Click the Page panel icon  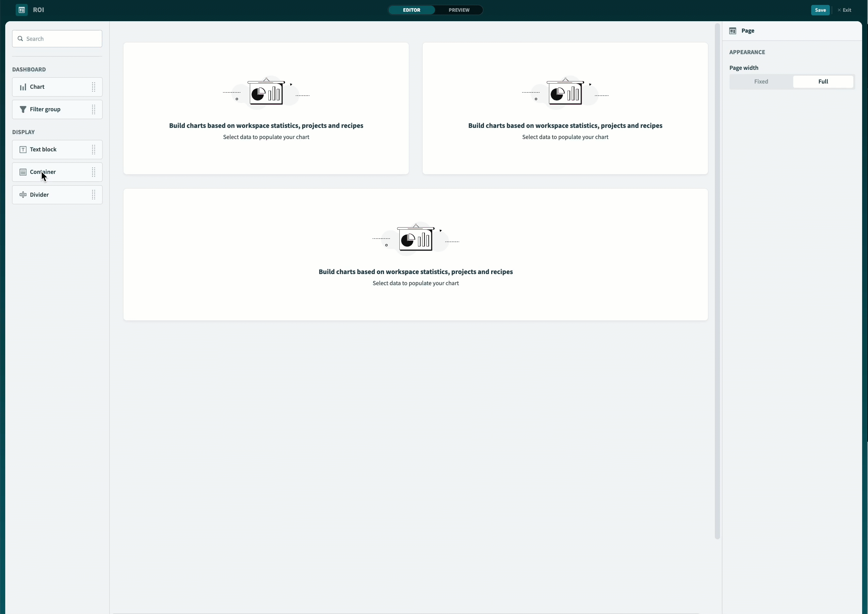coord(733,31)
